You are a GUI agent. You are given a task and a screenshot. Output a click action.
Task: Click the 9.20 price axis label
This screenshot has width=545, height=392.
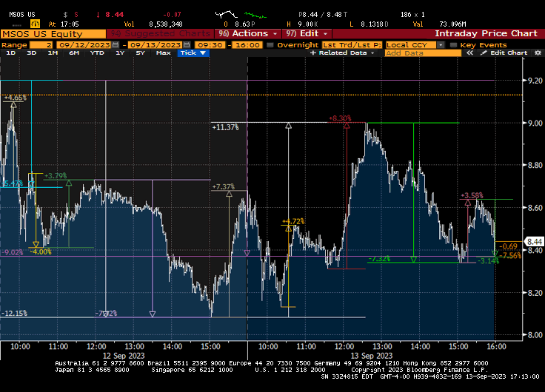[x=535, y=81]
